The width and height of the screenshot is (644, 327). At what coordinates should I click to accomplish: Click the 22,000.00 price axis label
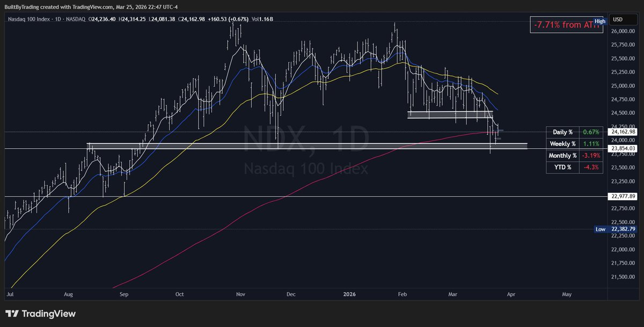pyautogui.click(x=623, y=250)
